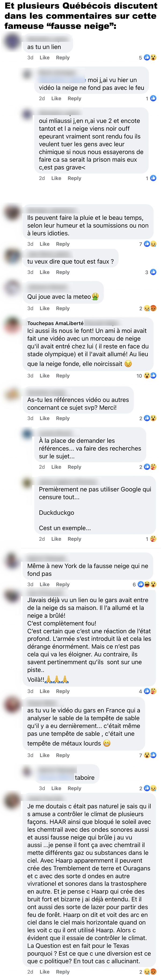Like the 'as tu un lien' comment

tap(45, 57)
